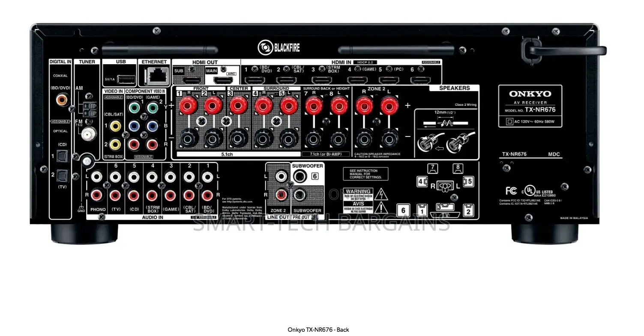Click HDMI IN 4 GAME port
This screenshot has height=336, width=644.
coord(357,80)
